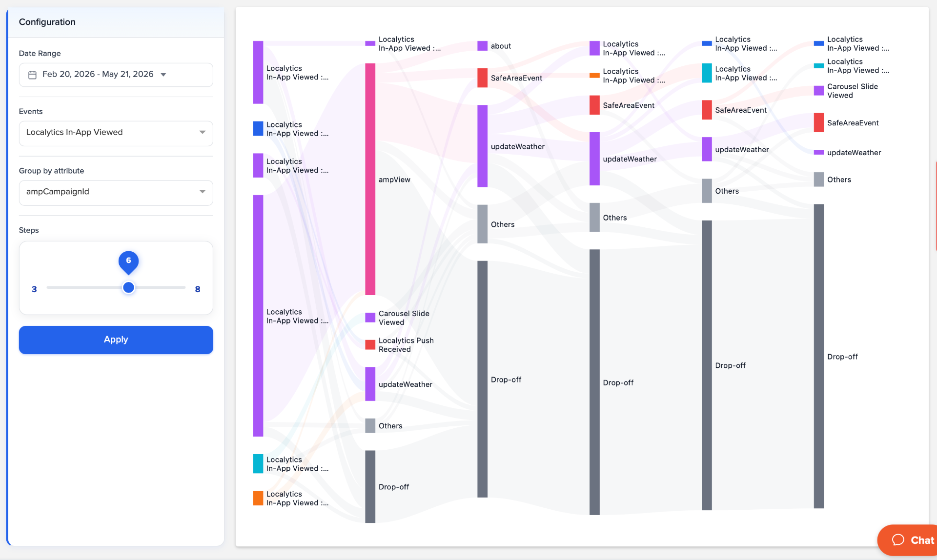Select the cyan Localytics In-App Viewed node in first column

258,463
